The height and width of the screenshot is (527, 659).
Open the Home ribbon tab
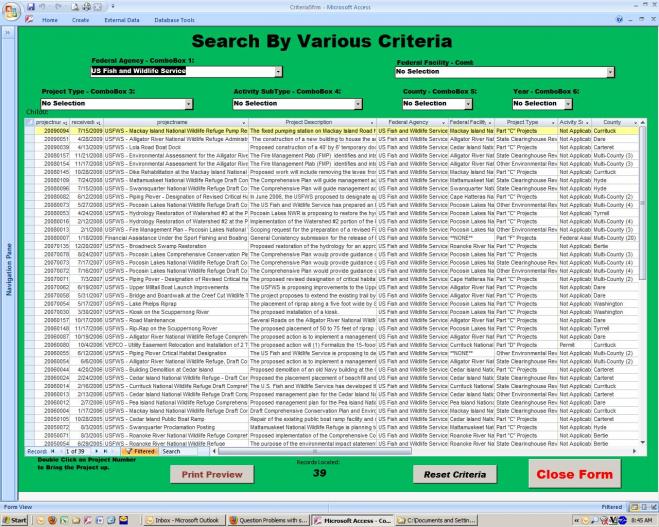[x=50, y=20]
